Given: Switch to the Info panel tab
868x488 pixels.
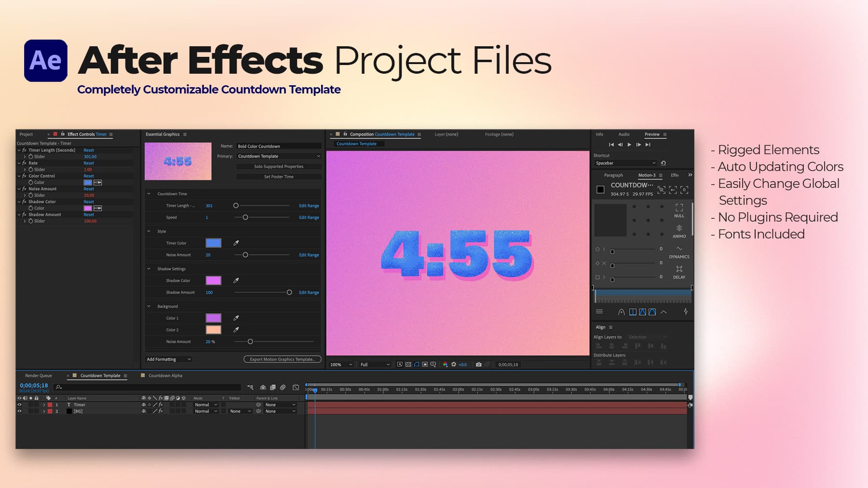Looking at the screenshot, I should point(599,134).
